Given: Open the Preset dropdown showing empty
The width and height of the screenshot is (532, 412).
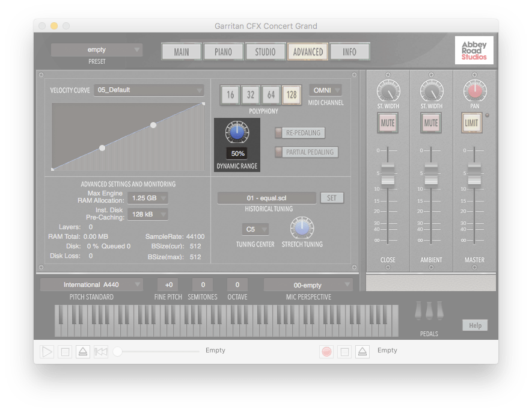Looking at the screenshot, I should click(x=97, y=50).
